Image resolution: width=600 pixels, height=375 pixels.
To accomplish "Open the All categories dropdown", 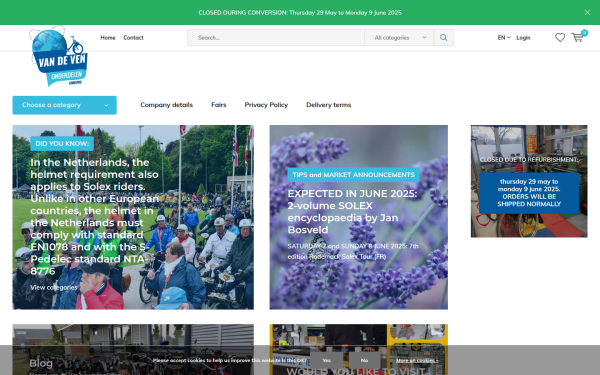I will 399,38.
